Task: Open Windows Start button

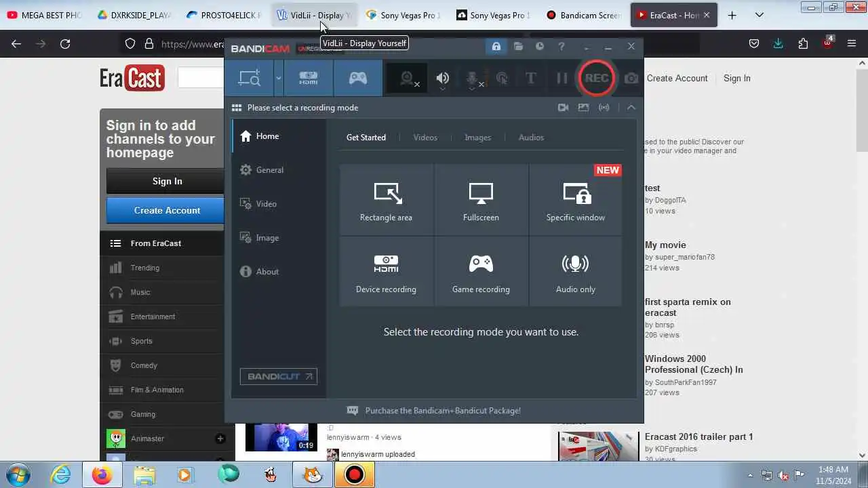Action: [x=18, y=474]
